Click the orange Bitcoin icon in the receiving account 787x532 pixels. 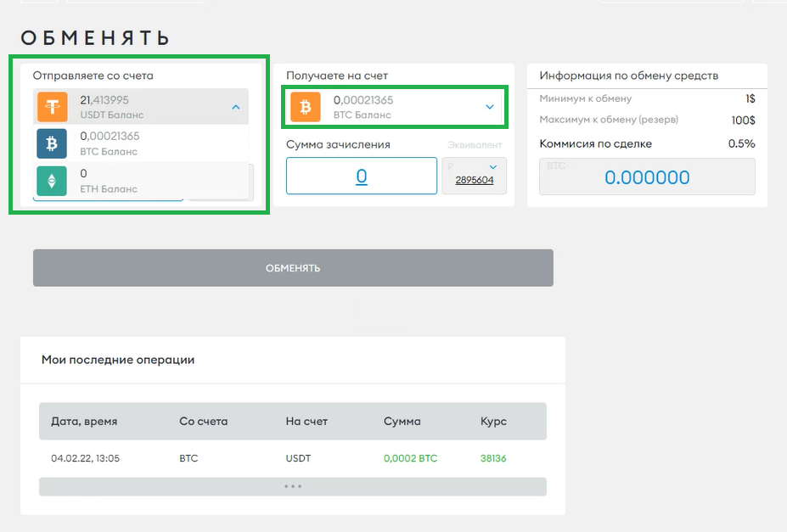pyautogui.click(x=306, y=107)
